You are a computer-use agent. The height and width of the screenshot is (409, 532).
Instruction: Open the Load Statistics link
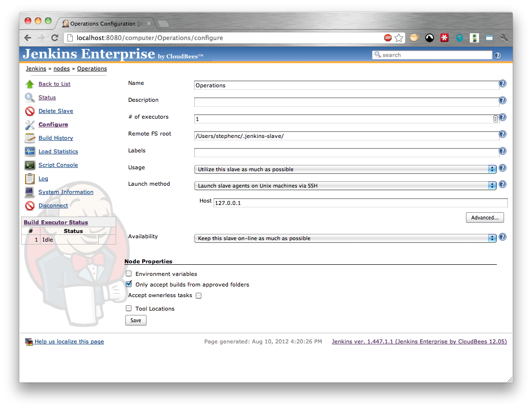[x=58, y=151]
